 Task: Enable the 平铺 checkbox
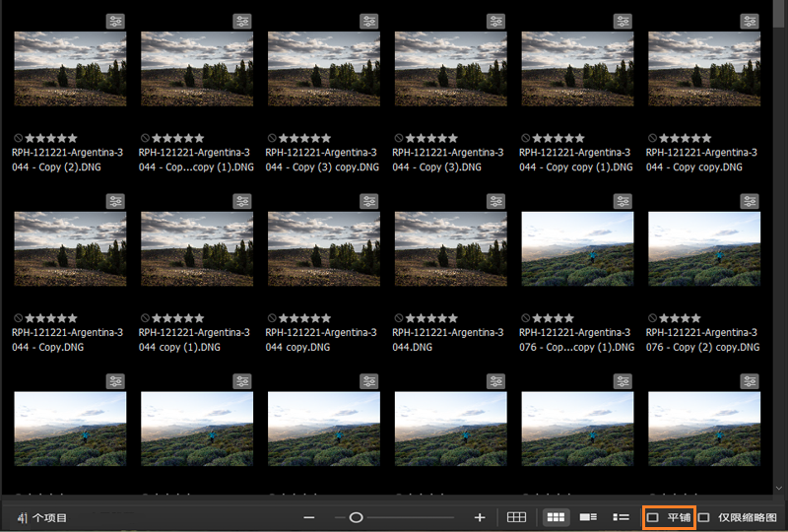(653, 517)
